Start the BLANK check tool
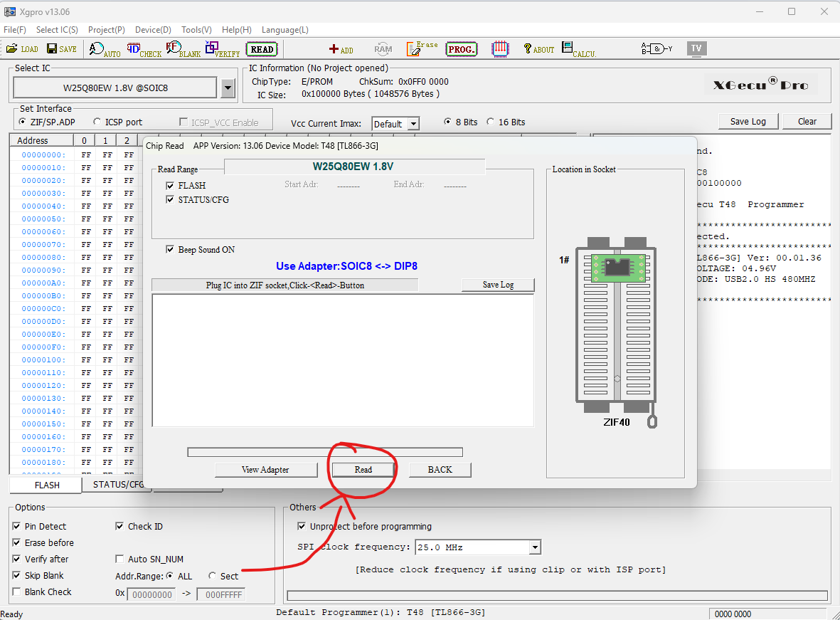 pyautogui.click(x=183, y=49)
